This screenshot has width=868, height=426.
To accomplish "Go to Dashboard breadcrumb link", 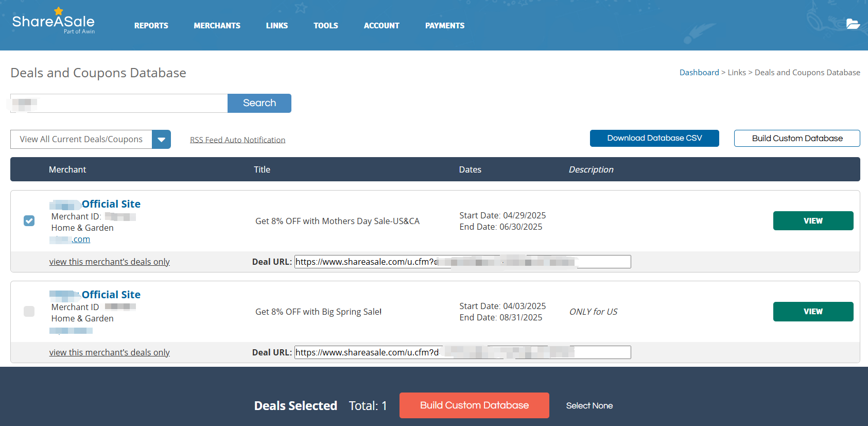I will pos(699,73).
